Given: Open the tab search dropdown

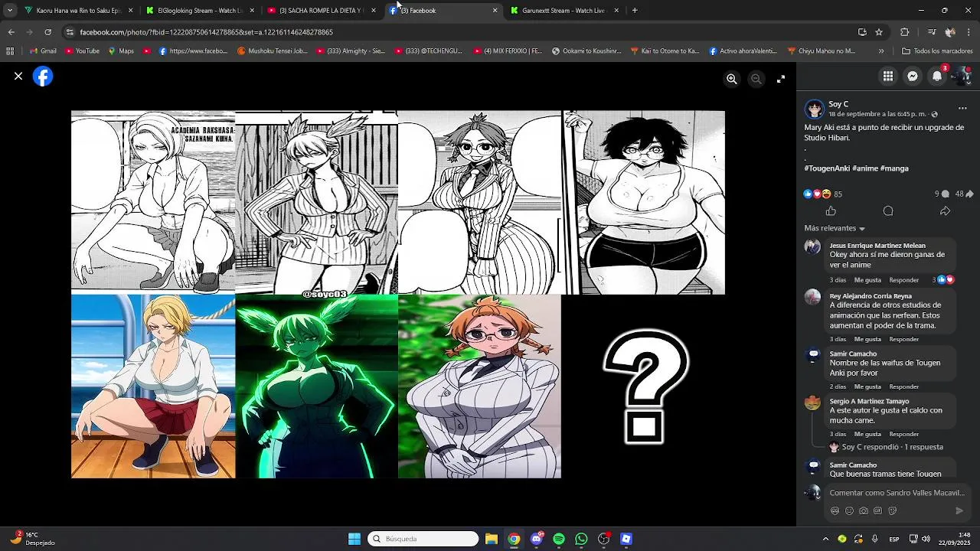Looking at the screenshot, I should (10, 11).
